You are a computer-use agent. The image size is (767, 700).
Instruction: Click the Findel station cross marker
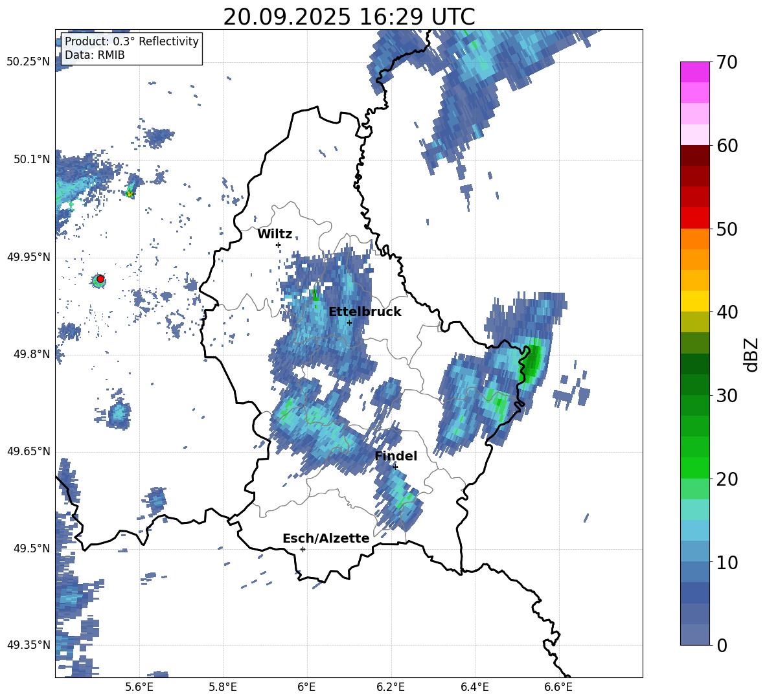pos(395,467)
